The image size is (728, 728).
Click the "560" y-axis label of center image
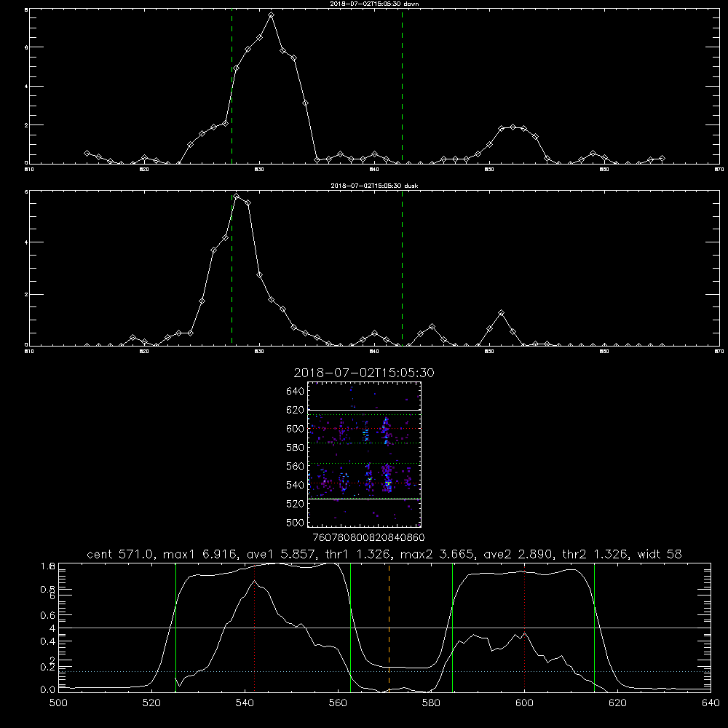pos(295,466)
